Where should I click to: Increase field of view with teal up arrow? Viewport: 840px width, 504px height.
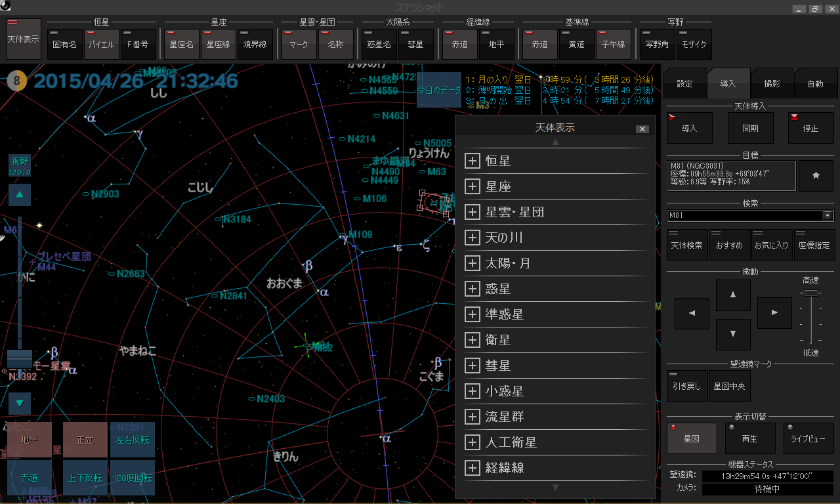tap(20, 195)
